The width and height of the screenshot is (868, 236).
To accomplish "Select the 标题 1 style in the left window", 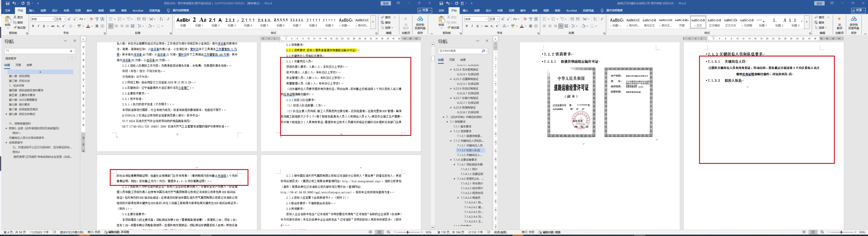I will click(x=199, y=22).
